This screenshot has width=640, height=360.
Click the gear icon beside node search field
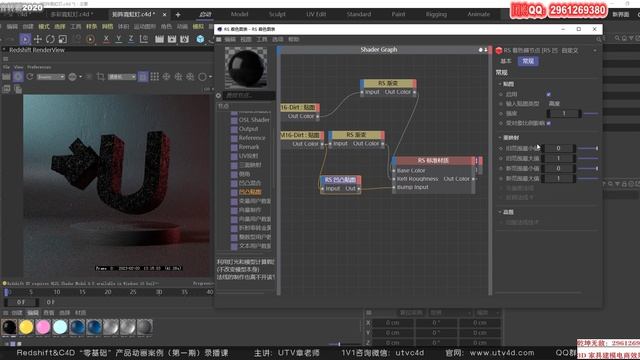pyautogui.click(x=218, y=96)
